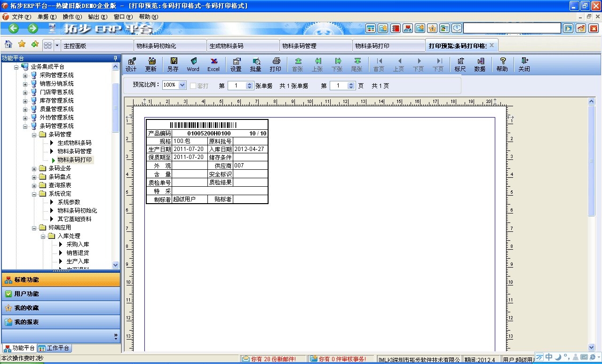Click the 打印 print icon
Image resolution: width=602 pixels, height=364 pixels.
pyautogui.click(x=276, y=64)
